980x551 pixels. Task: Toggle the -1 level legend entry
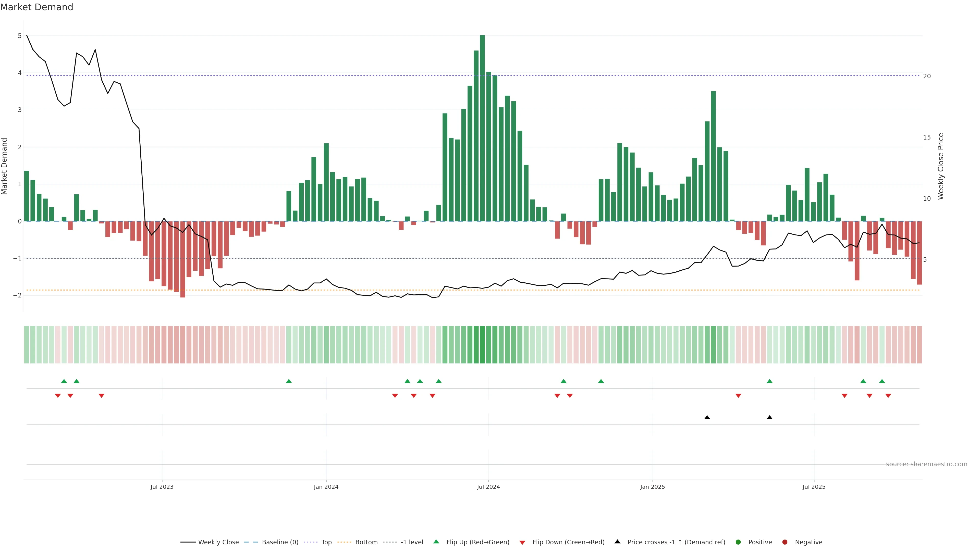coord(412,542)
